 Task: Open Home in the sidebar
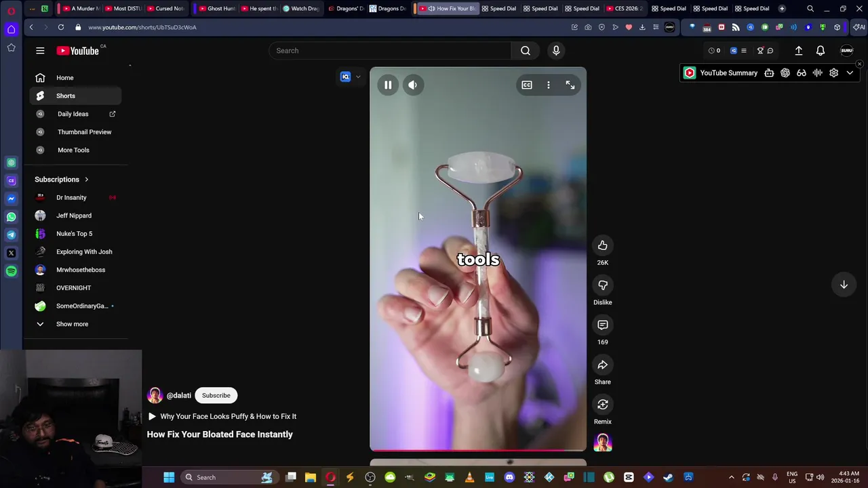(x=75, y=78)
